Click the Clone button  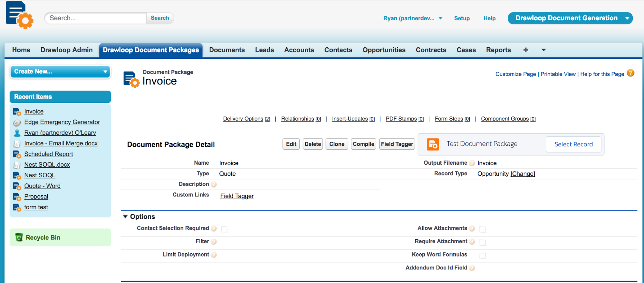(x=337, y=144)
